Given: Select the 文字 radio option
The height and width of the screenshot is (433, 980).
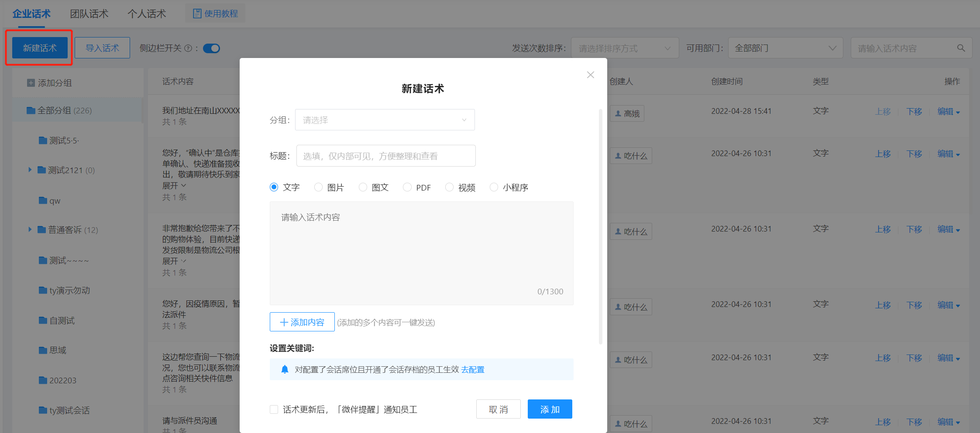Looking at the screenshot, I should pyautogui.click(x=274, y=187).
